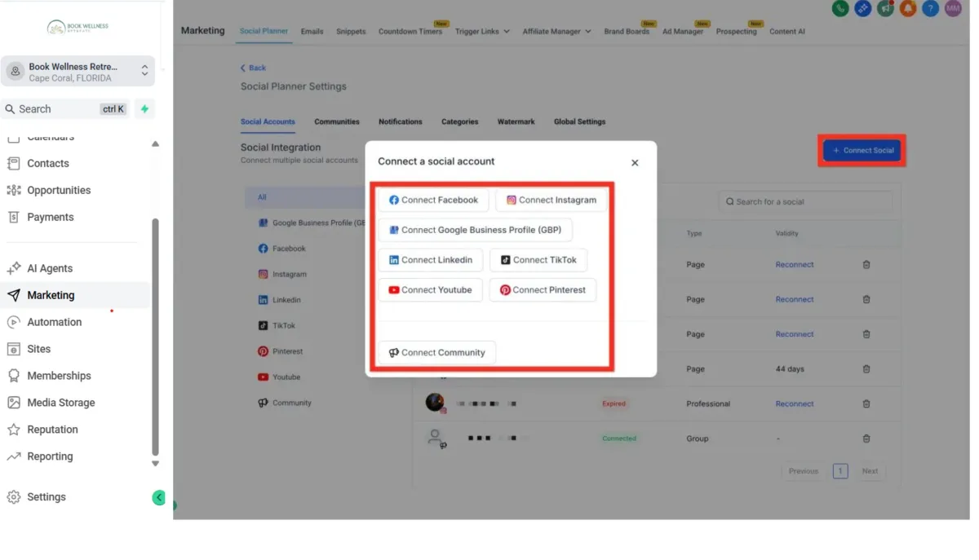Go Back from Social Planner Settings
The width and height of the screenshot is (979, 560).
pos(253,68)
